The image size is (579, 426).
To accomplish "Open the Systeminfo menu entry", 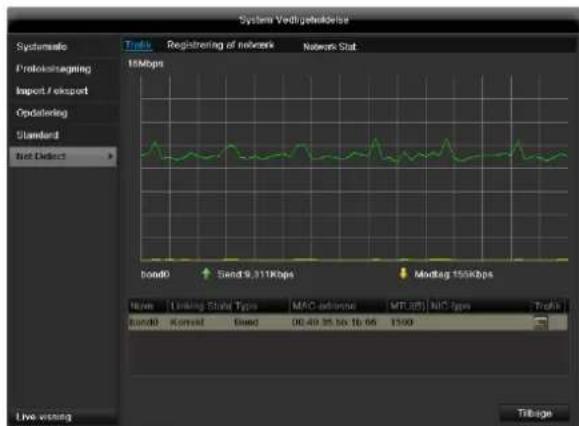I will tap(41, 47).
